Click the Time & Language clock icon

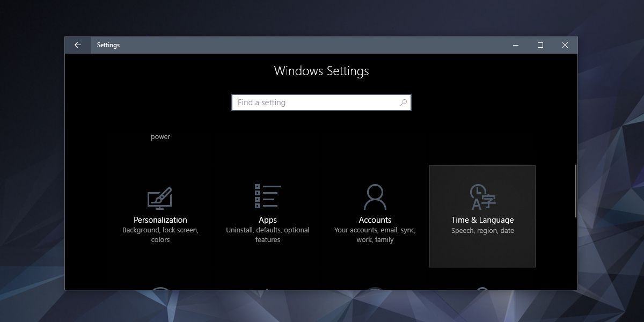[482, 197]
